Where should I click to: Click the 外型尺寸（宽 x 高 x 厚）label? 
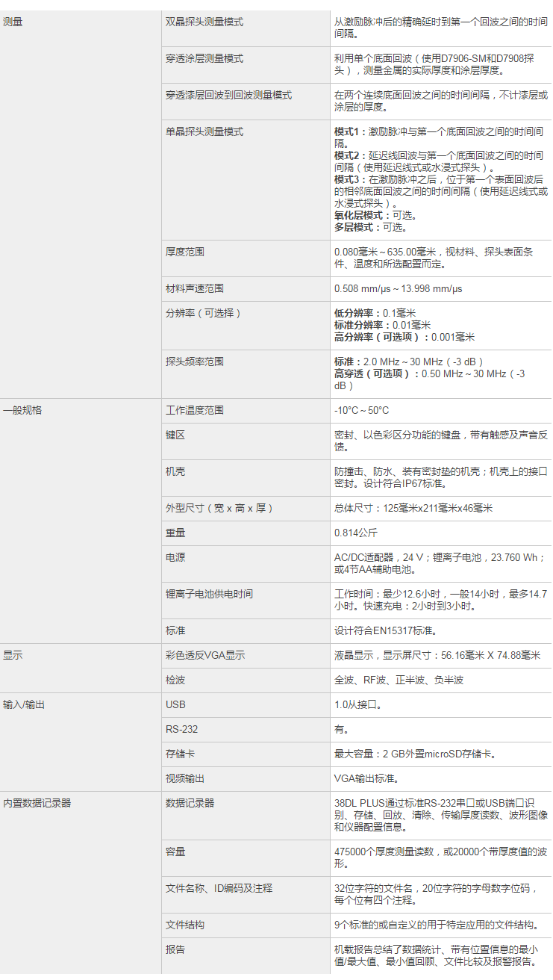(219, 509)
